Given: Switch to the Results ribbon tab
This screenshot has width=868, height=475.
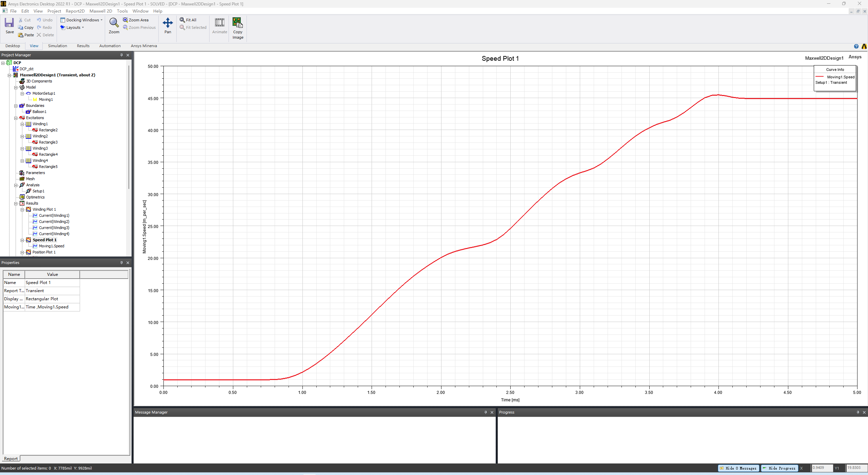Looking at the screenshot, I should 83,46.
